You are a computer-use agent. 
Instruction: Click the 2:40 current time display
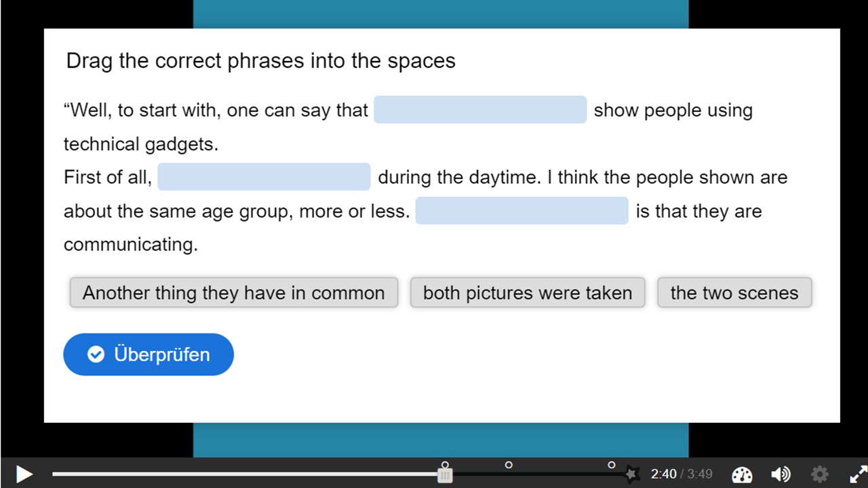coord(663,474)
